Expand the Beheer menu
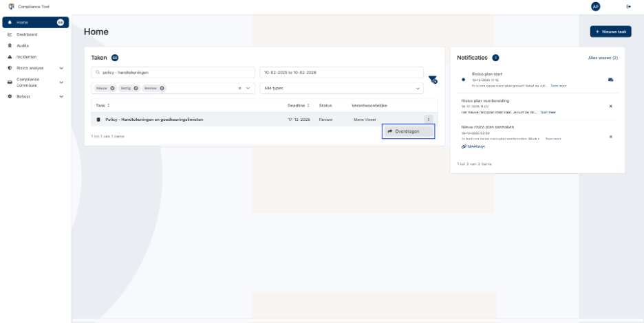644x323 pixels. pyautogui.click(x=62, y=96)
